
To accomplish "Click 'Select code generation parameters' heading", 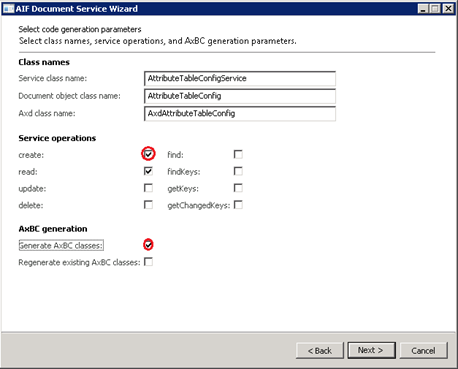I will (80, 29).
